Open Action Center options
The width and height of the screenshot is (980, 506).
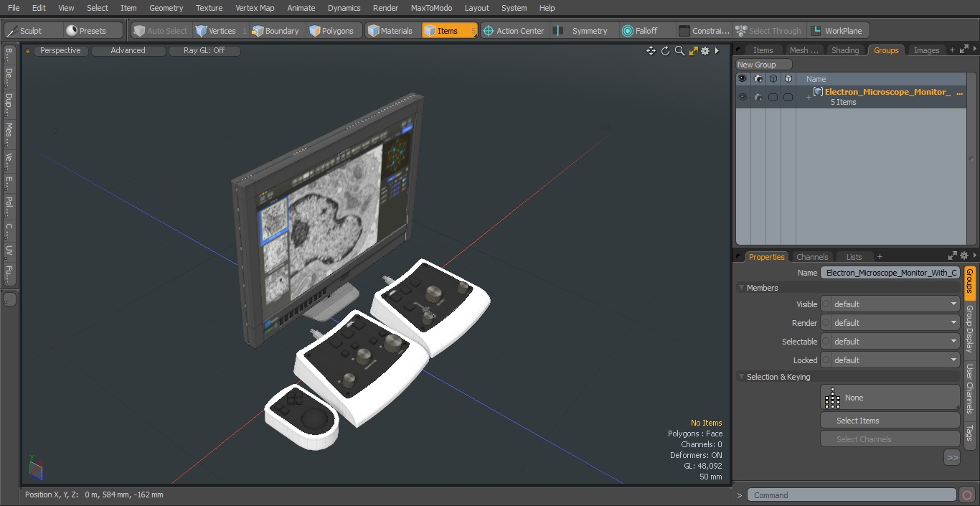click(x=514, y=31)
